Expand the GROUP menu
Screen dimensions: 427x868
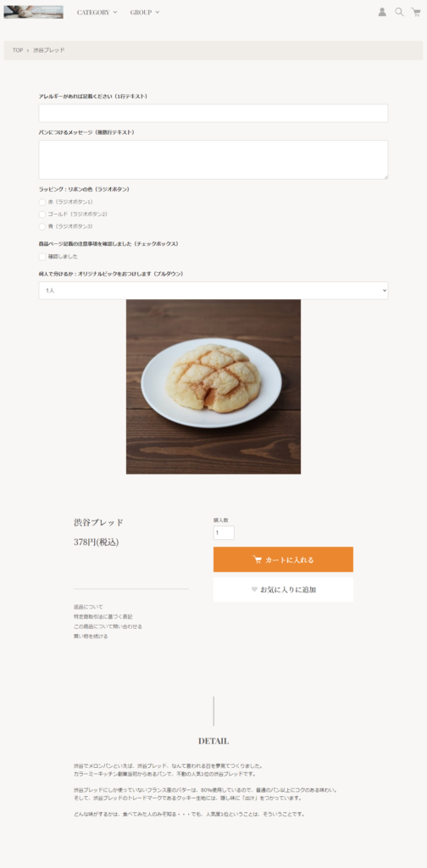[145, 12]
